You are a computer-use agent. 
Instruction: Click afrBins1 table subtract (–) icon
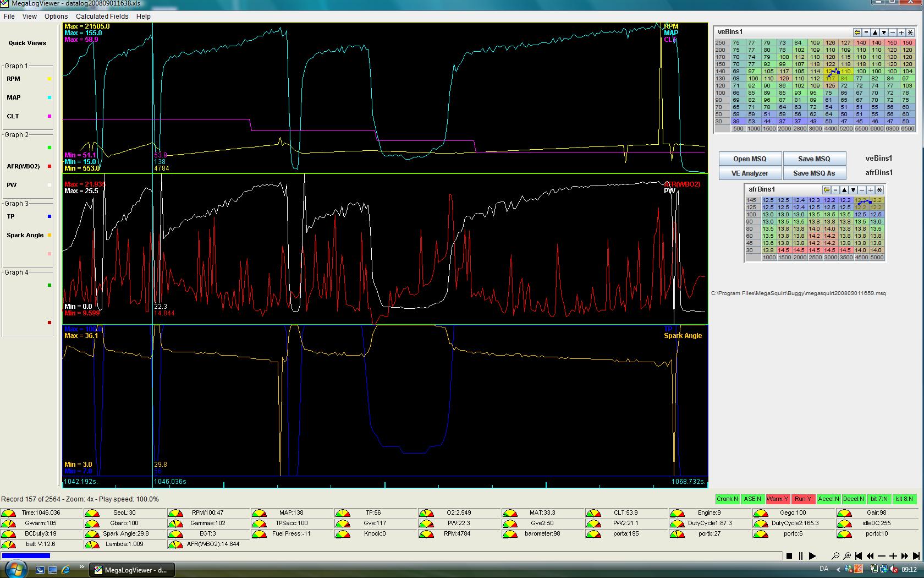pos(862,190)
